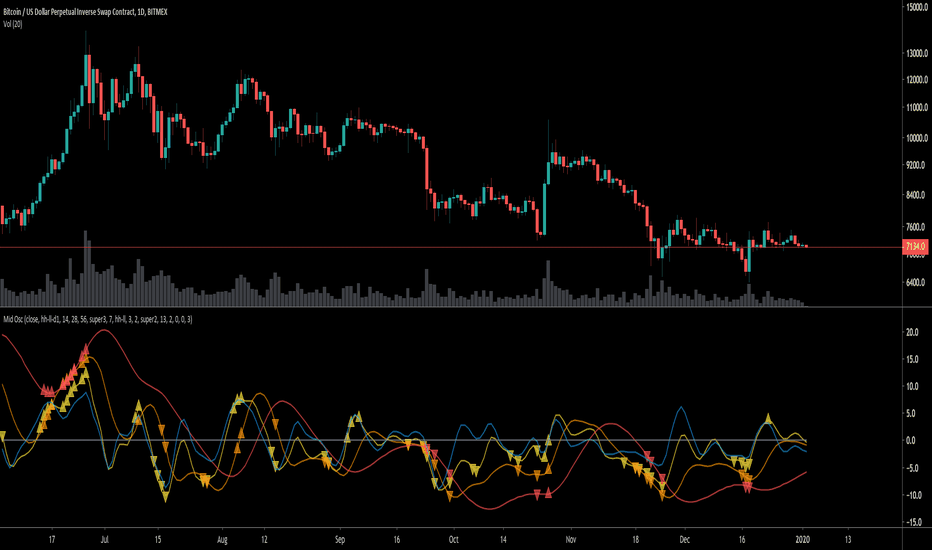The height and width of the screenshot is (550, 932).
Task: Click the 13000.0 price axis label
Action: click(x=917, y=54)
